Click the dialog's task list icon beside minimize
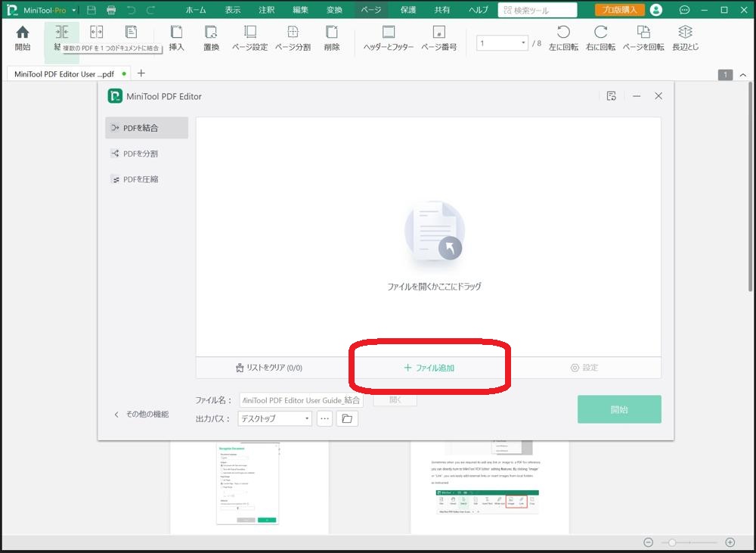Screen dimensions: 756x553 tap(612, 96)
